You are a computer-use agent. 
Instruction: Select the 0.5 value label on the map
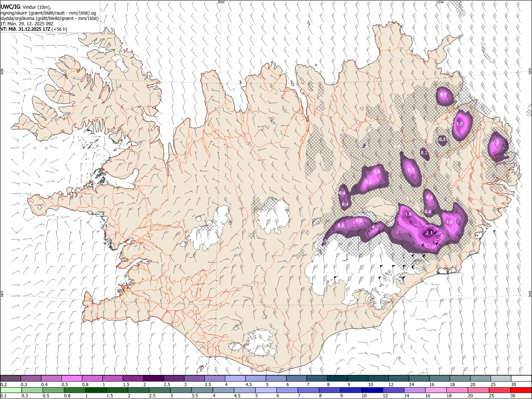coord(341,225)
